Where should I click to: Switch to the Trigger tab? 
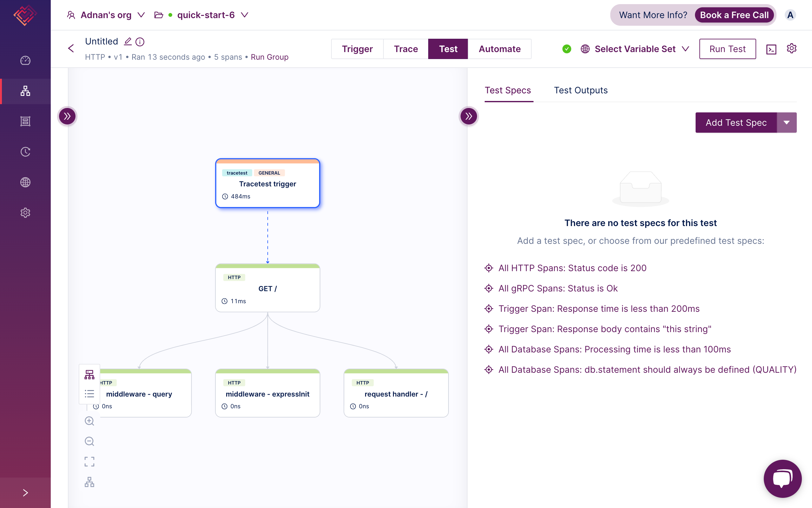point(357,49)
